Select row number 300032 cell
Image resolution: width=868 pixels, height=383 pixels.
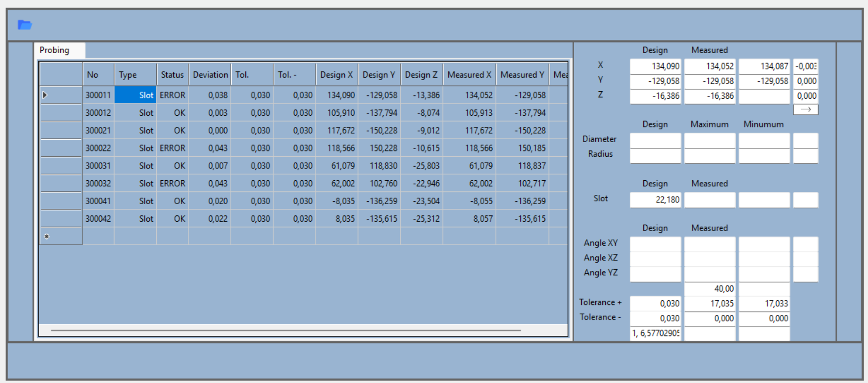[x=98, y=184]
